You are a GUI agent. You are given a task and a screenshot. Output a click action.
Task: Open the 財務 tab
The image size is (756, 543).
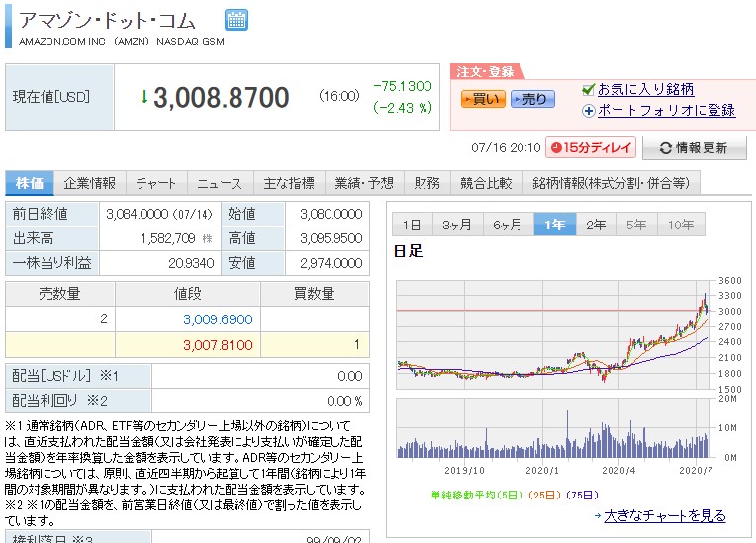pyautogui.click(x=427, y=183)
